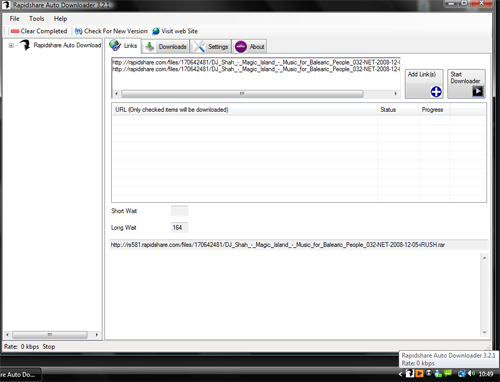Click the blue plus icon on Add Link(s)
The image size is (500, 382).
(436, 91)
